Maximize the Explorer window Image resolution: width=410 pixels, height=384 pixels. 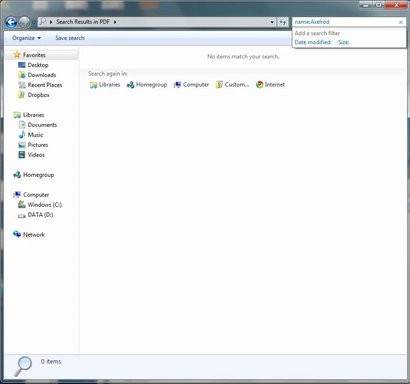point(379,5)
